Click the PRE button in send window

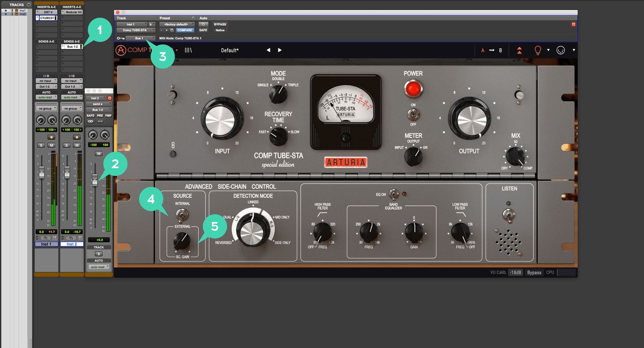click(100, 115)
